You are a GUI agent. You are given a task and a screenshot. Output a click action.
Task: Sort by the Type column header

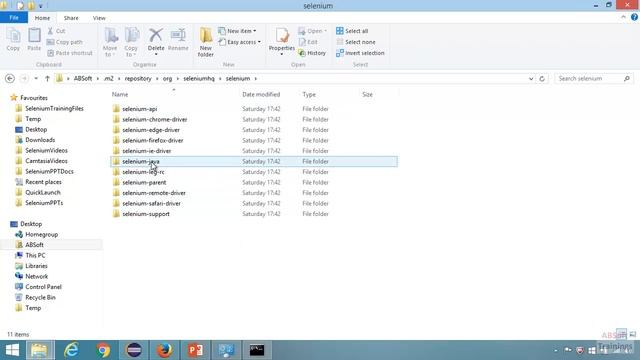click(x=309, y=94)
